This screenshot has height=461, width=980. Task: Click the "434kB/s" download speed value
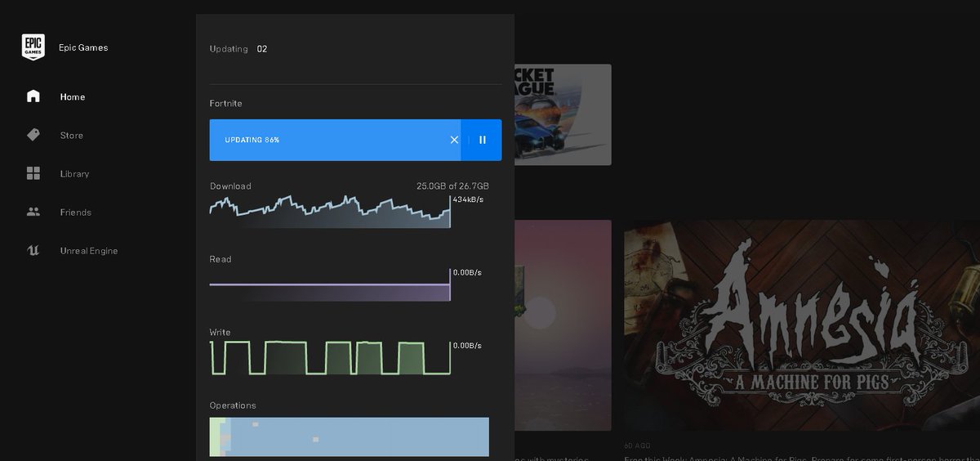point(468,199)
